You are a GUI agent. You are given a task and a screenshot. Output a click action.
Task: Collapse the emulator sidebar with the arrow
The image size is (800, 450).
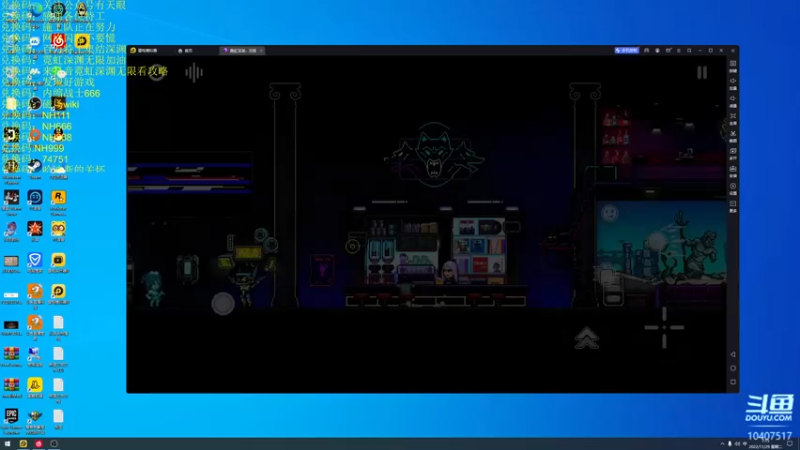733,51
